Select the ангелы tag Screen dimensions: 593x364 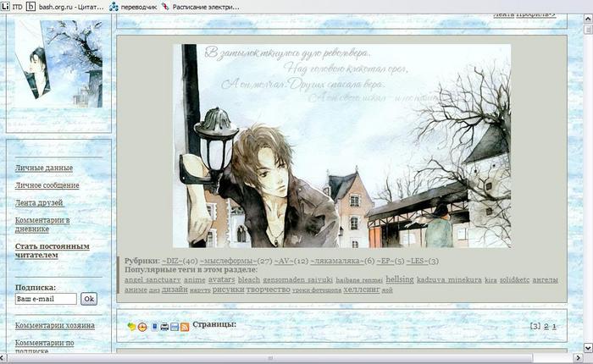click(545, 280)
